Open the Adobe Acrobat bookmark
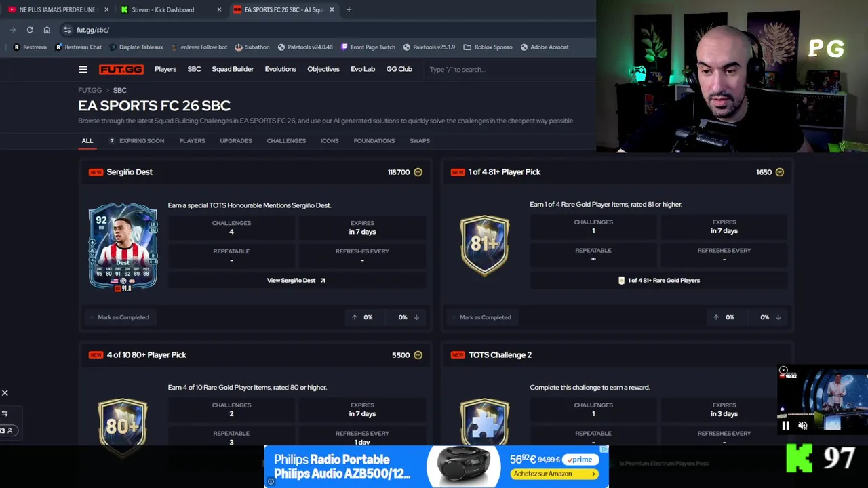 tap(545, 47)
